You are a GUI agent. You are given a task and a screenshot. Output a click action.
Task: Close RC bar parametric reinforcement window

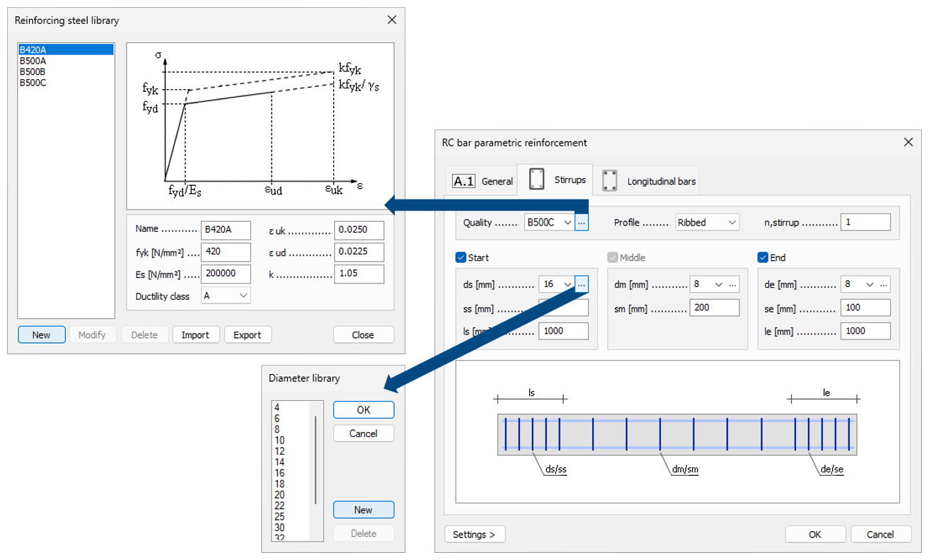(908, 142)
